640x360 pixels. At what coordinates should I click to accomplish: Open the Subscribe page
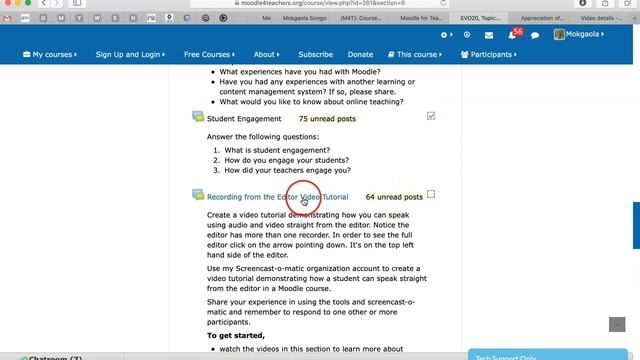click(x=316, y=54)
